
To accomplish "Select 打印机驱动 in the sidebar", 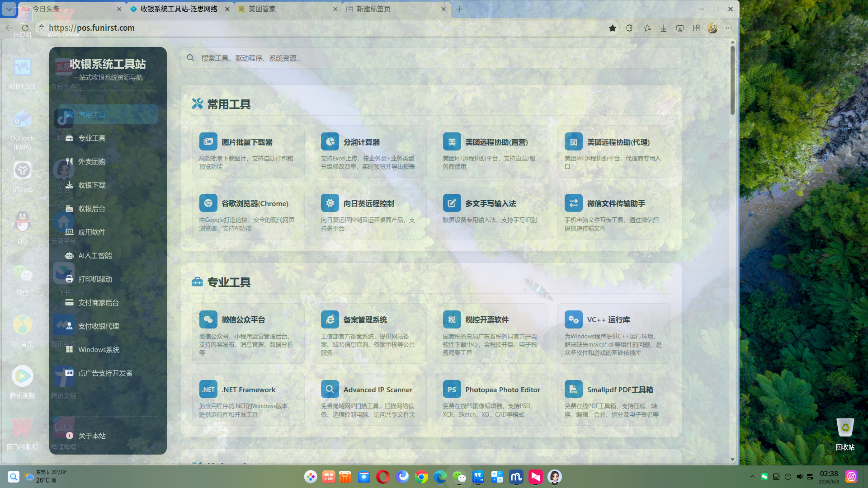I will pos(108,279).
